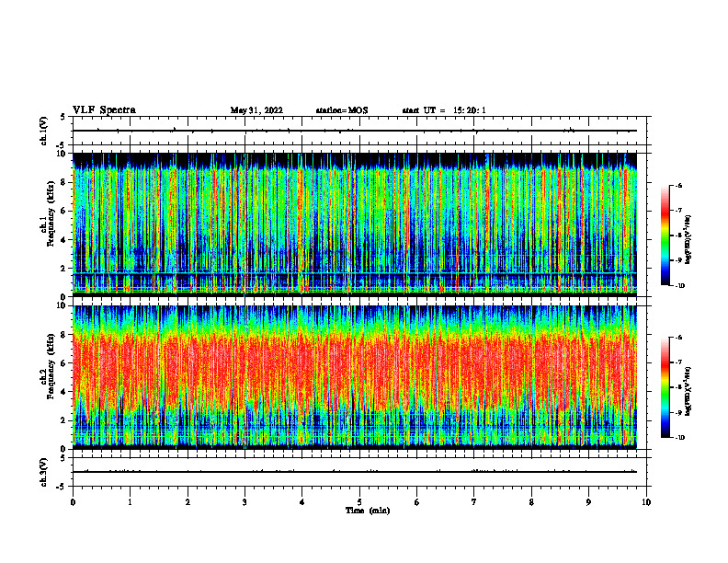Click the "-7" tick on ch.2 colorbar

tap(679, 362)
